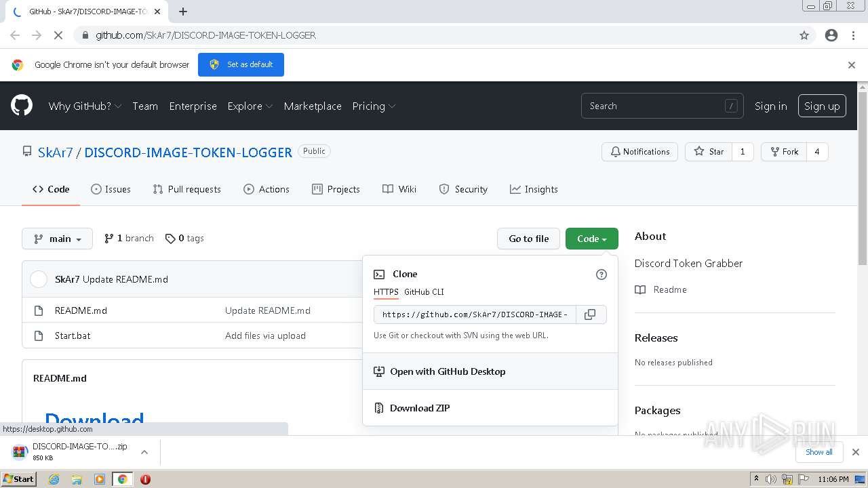This screenshot has width=868, height=488.
Task: Click Go to file button
Action: [x=528, y=239]
